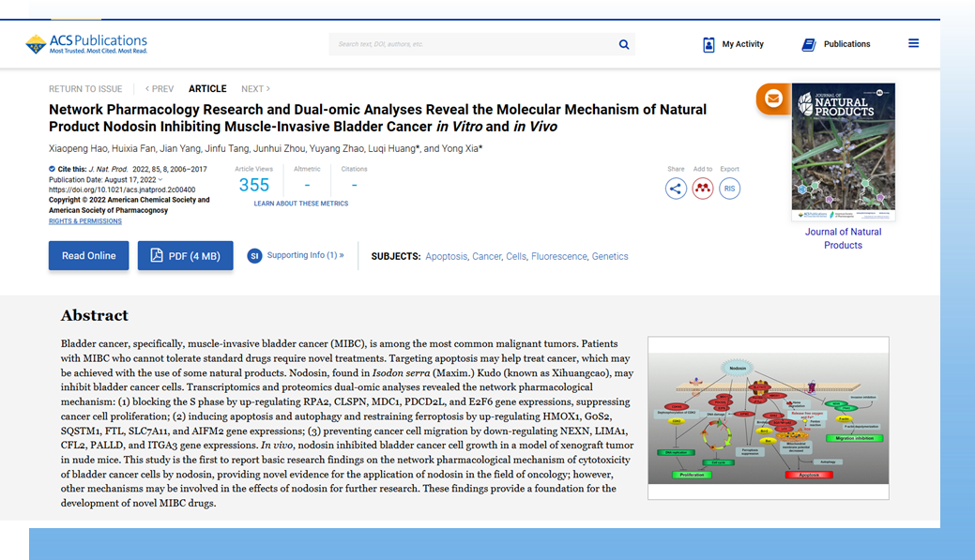The width and height of the screenshot is (975, 560).
Task: Click the search magnifier icon
Action: click(624, 44)
